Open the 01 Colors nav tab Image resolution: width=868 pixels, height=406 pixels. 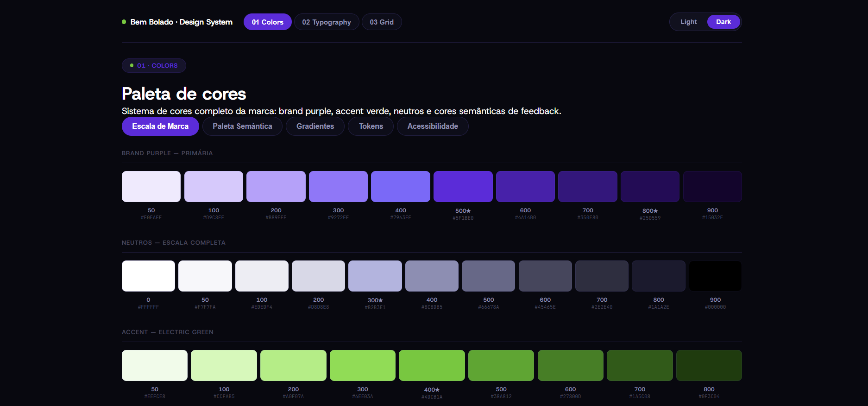(267, 22)
